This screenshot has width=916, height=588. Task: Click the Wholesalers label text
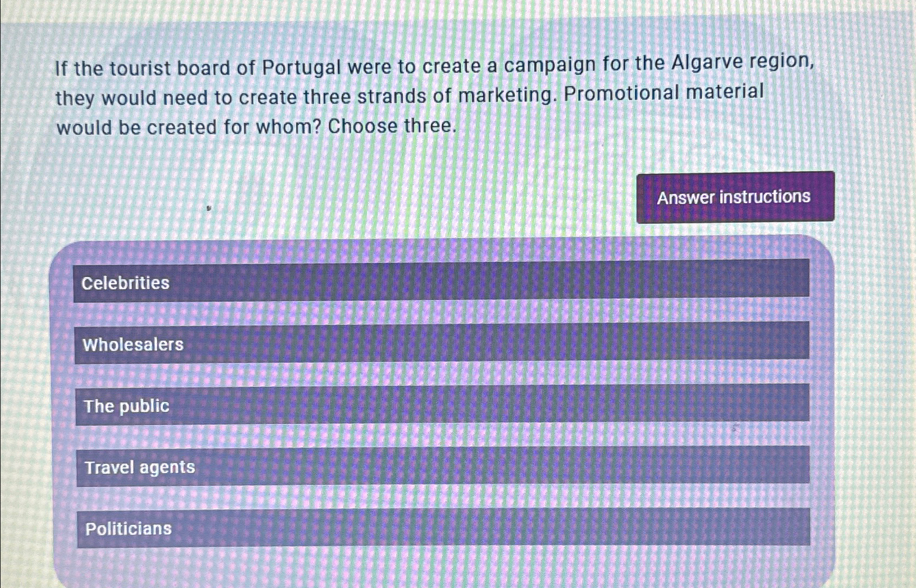(133, 345)
